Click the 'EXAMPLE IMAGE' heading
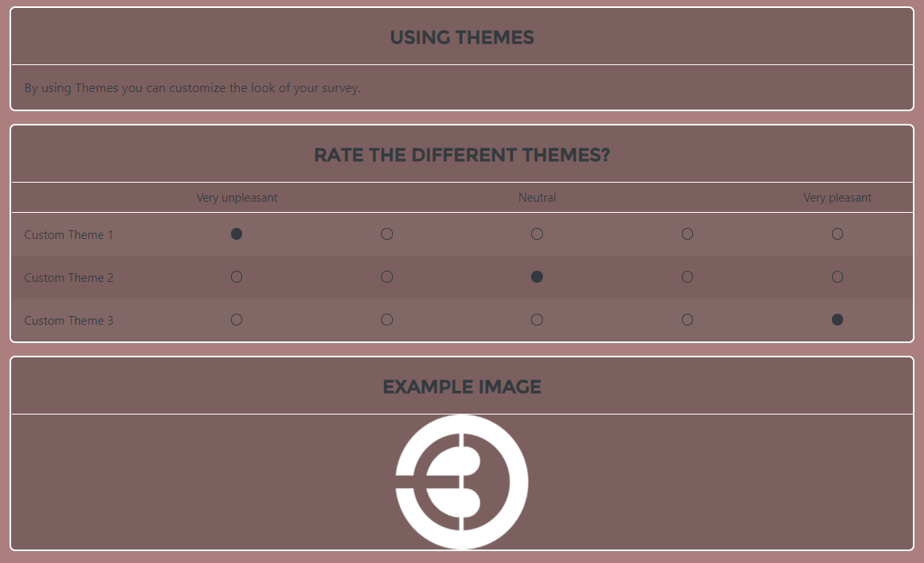Screen dimensions: 924x563 click(461, 386)
